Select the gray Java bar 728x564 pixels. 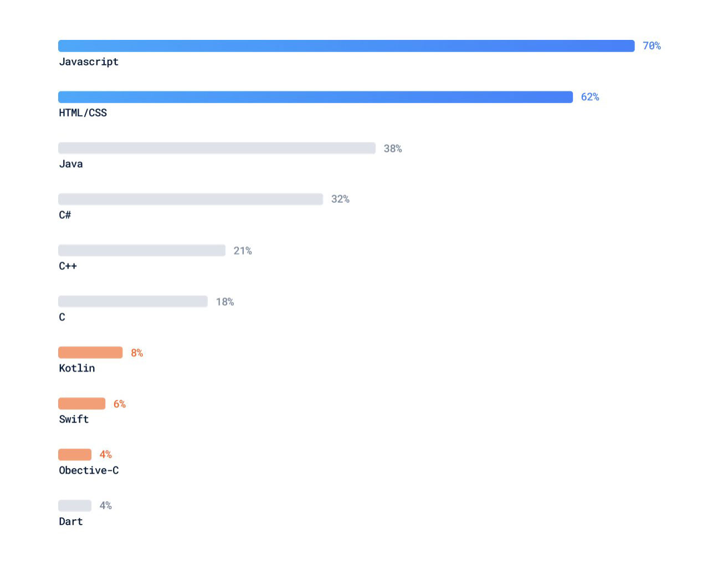click(217, 148)
